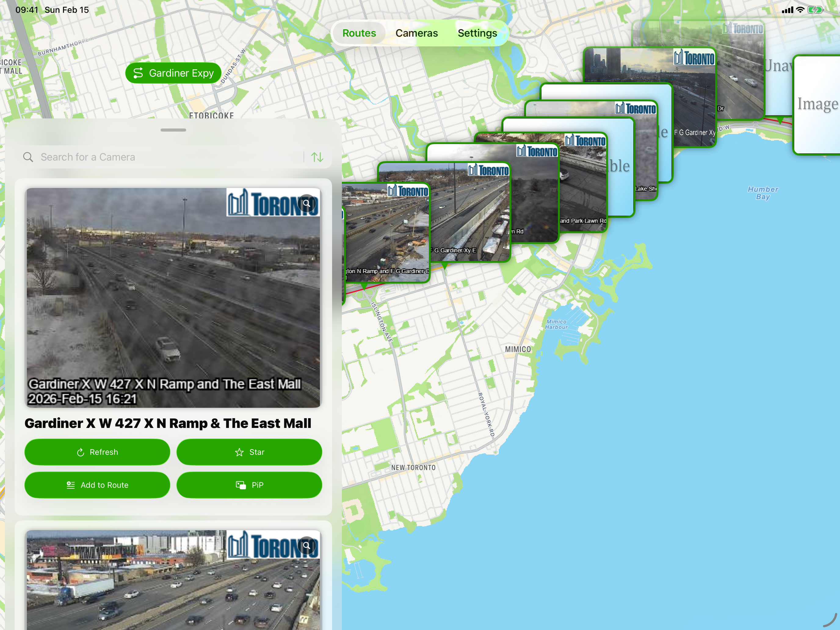Switch to the Cameras tab
The height and width of the screenshot is (630, 840).
(x=417, y=33)
